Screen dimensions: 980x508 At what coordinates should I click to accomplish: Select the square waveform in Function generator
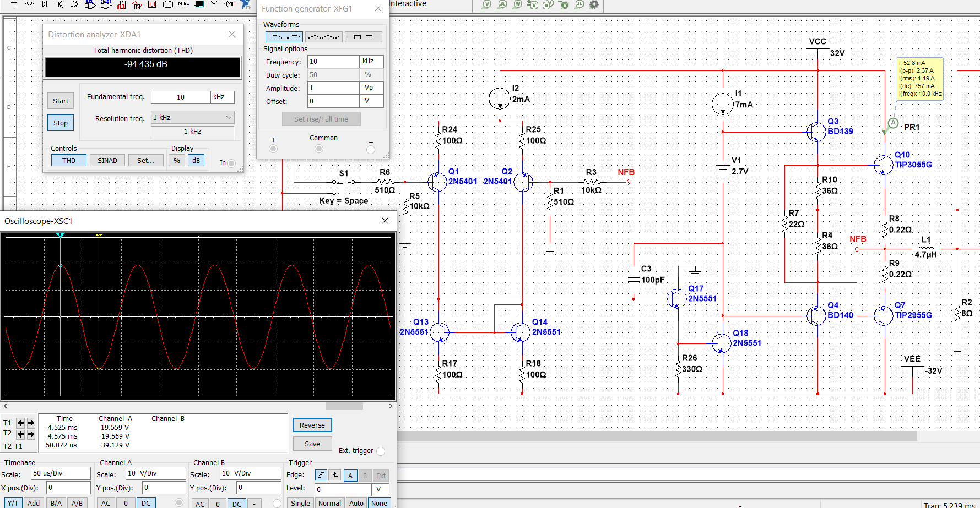coord(364,37)
